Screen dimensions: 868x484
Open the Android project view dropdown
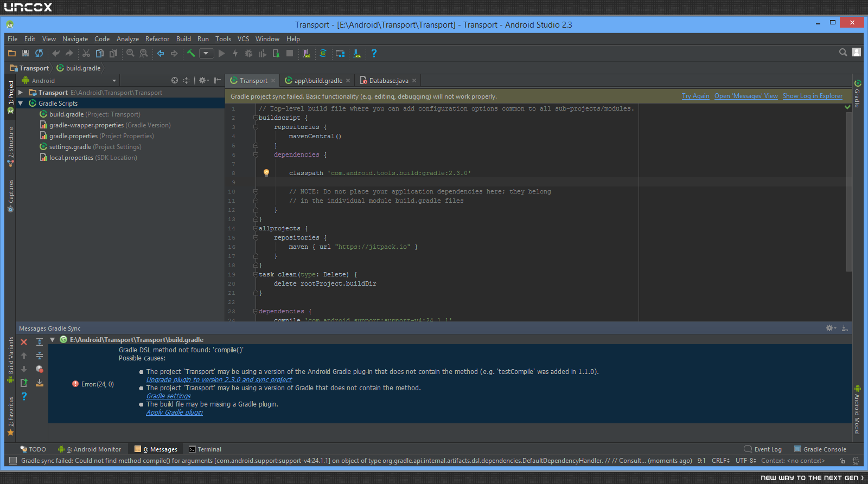(x=69, y=81)
